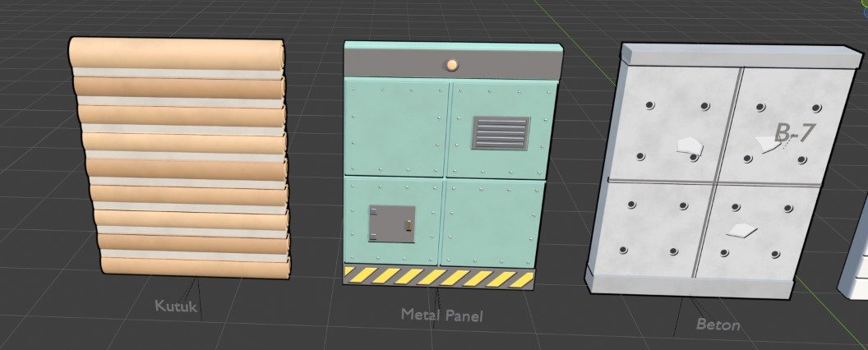Click the 'Kutuk' text label

pyautogui.click(x=175, y=306)
